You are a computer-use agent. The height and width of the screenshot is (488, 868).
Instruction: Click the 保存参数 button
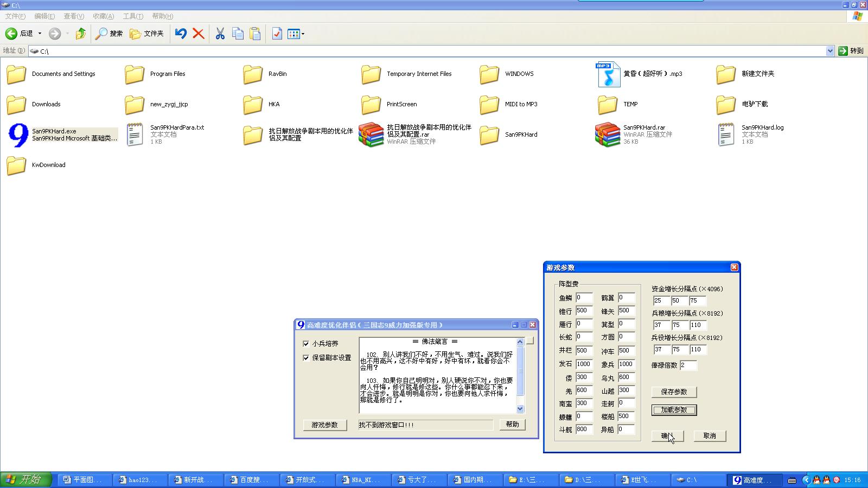[674, 392]
